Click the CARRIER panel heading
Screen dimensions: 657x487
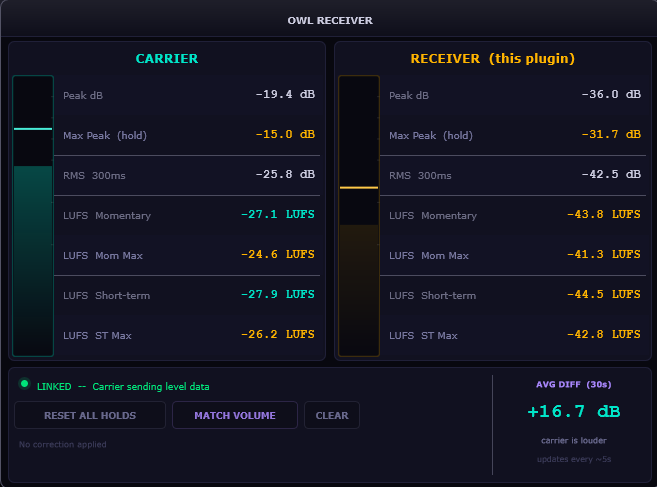coord(167,59)
